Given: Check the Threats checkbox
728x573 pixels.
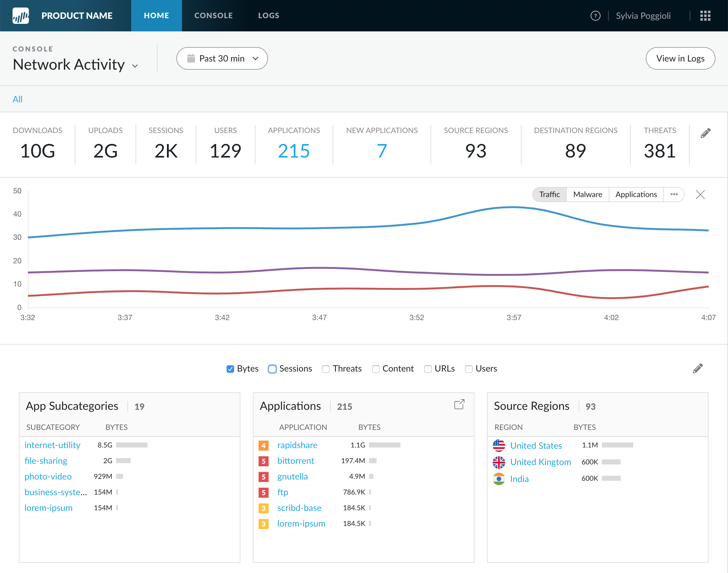Looking at the screenshot, I should (x=325, y=369).
